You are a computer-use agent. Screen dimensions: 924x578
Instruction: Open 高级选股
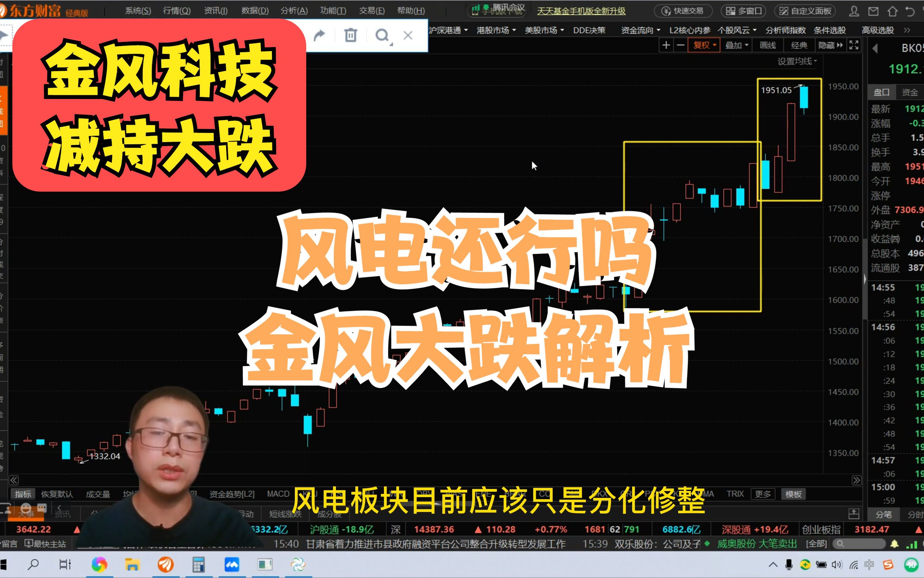[878, 30]
